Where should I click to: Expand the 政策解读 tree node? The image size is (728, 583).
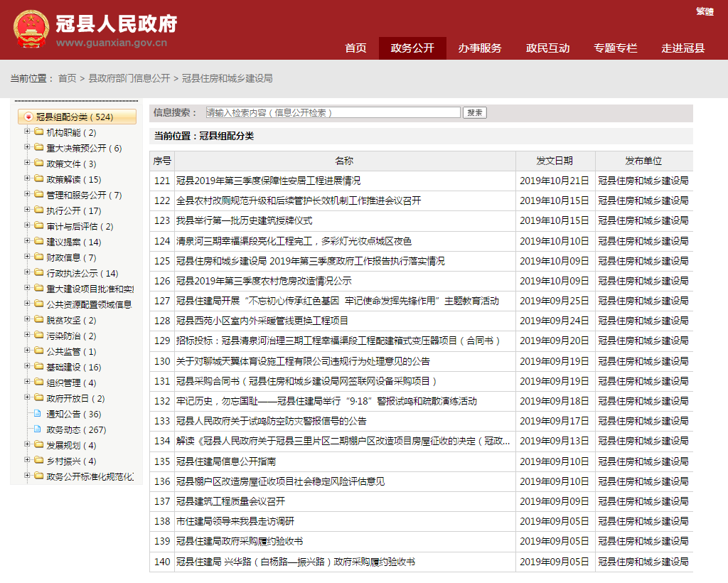27,178
